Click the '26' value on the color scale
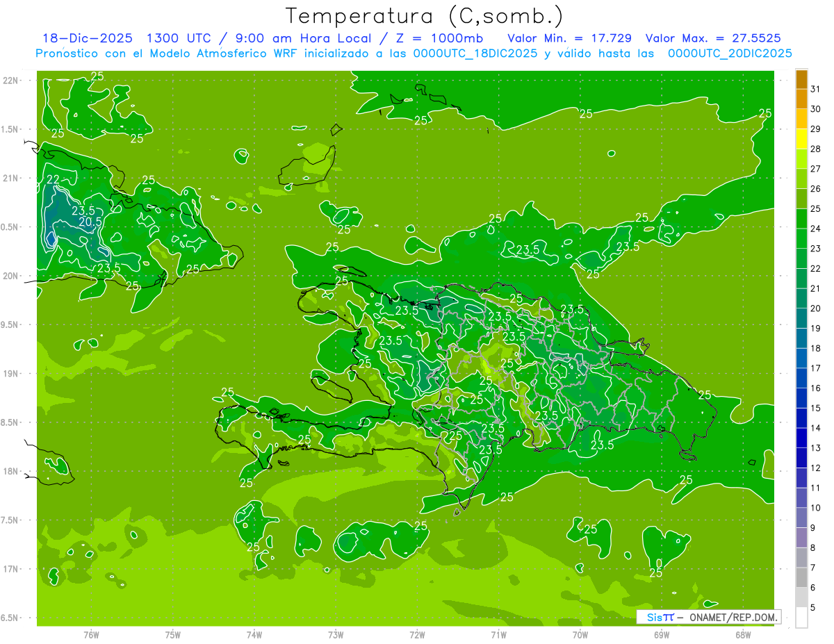Image resolution: width=834 pixels, height=644 pixels. coord(816,189)
